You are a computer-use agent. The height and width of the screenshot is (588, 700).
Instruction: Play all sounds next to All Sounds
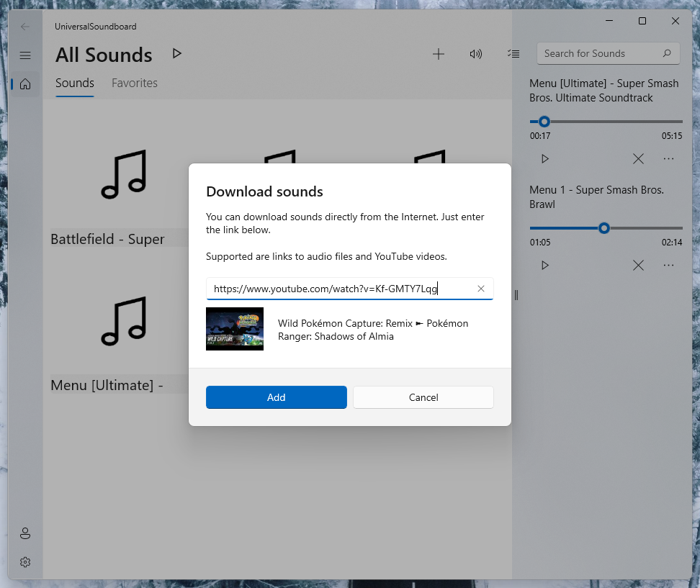176,53
